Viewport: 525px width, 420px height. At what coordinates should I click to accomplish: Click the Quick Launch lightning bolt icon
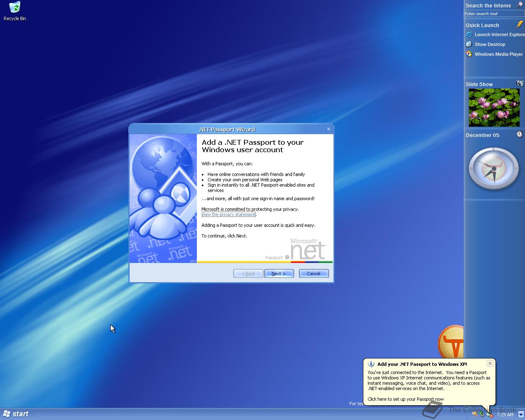click(520, 25)
